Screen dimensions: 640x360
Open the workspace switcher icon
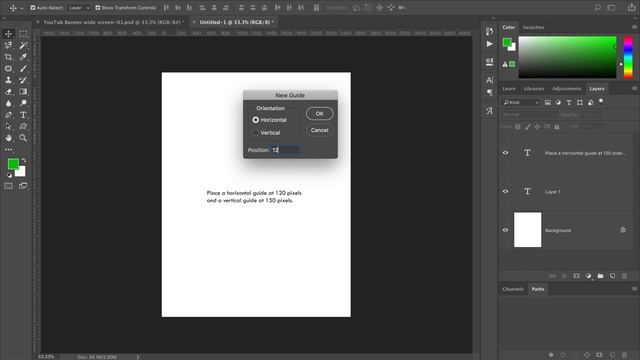611,7
